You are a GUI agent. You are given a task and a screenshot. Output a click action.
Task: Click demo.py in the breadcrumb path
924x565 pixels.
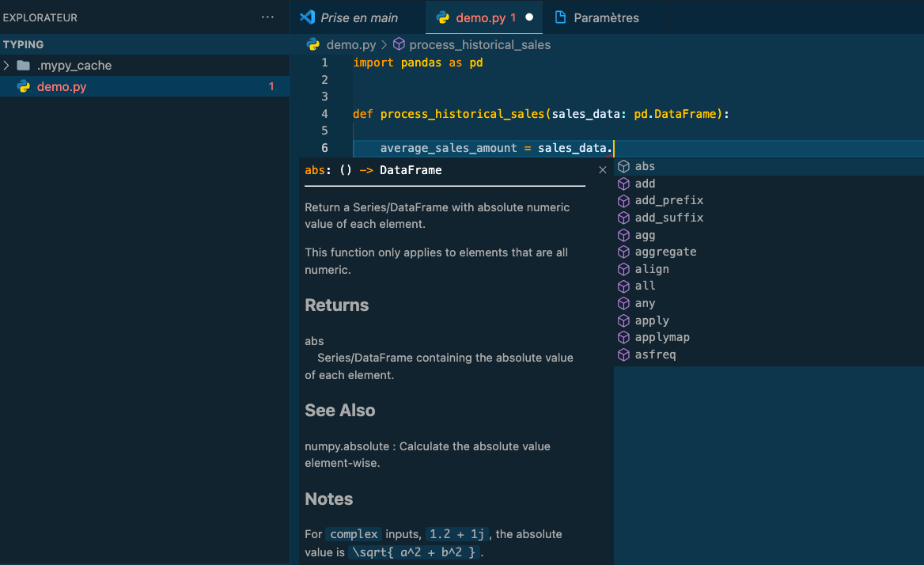351,45
